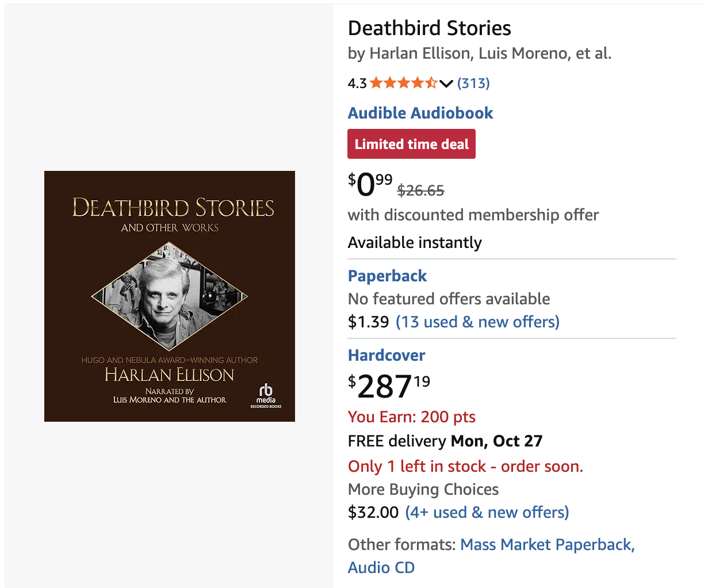Click the $287.19 hardcover price
Screen dimensions: 704x588
point(389,386)
